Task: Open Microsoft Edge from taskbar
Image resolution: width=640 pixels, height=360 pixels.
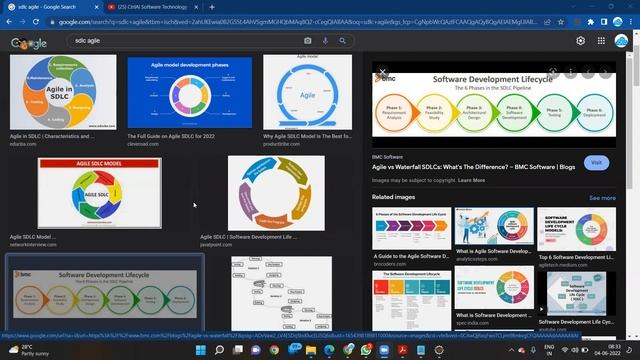Action: (329, 350)
